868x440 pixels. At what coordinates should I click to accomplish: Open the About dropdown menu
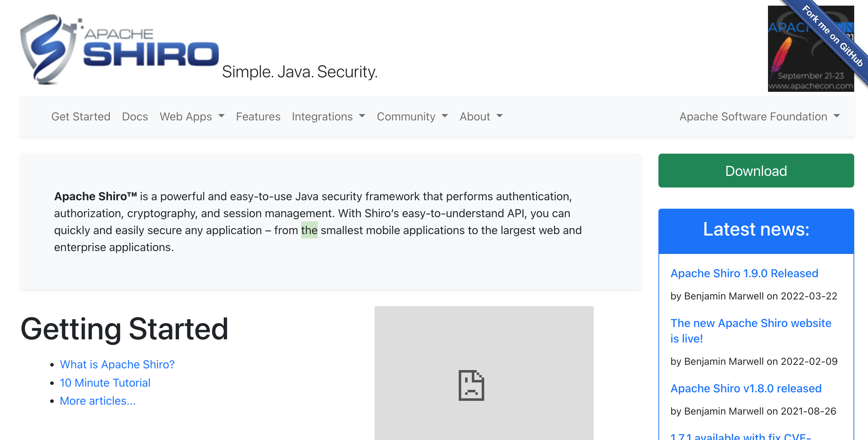pyautogui.click(x=481, y=117)
